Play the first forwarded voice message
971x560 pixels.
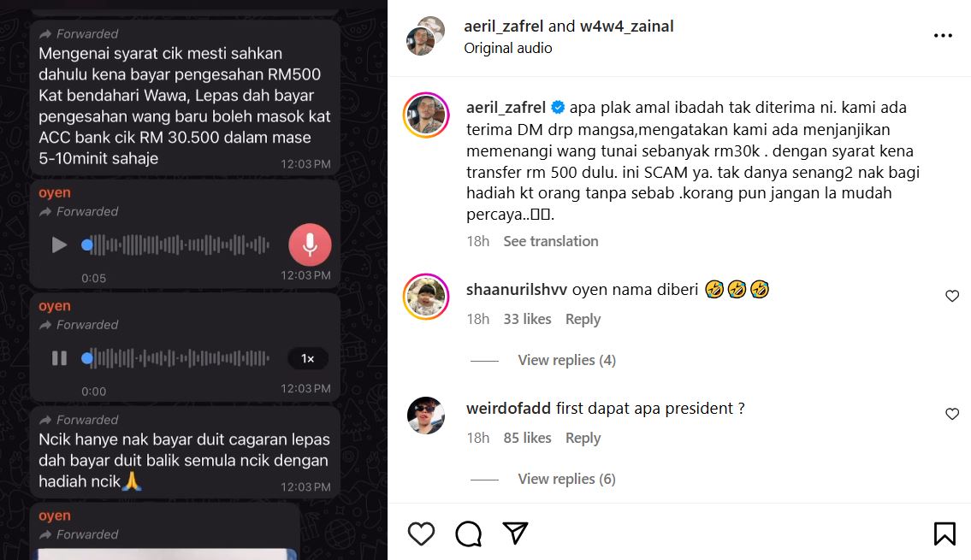point(59,245)
